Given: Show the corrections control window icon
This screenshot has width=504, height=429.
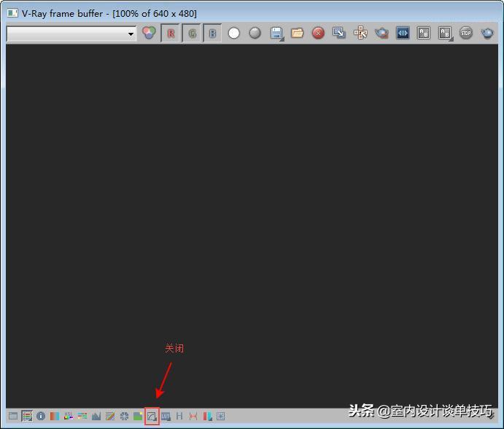Looking at the screenshot, I should click(13, 416).
